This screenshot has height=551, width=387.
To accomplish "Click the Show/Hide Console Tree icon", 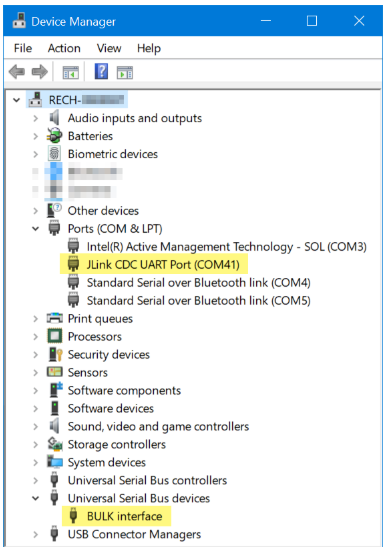I will tap(71, 73).
